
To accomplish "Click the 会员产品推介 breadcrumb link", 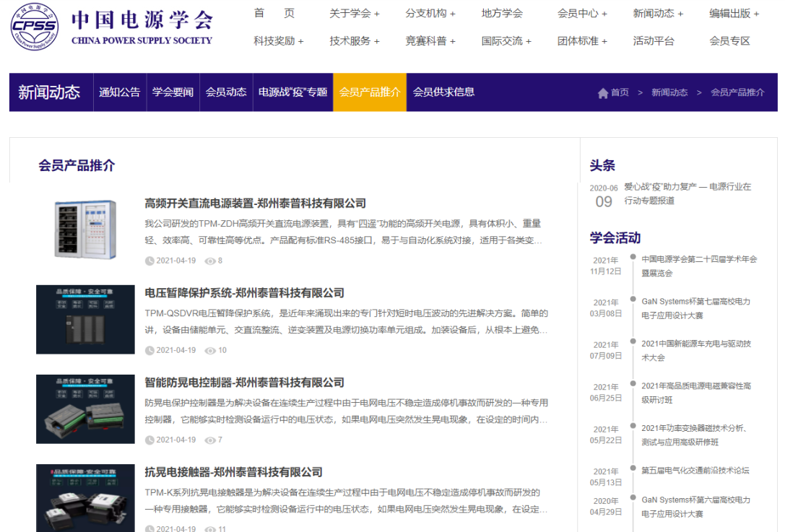I will click(x=737, y=92).
